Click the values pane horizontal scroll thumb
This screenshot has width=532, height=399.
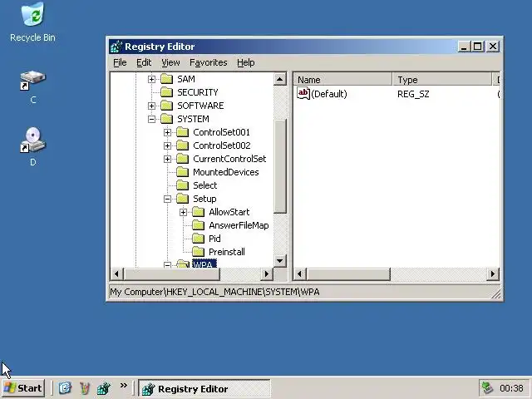pyautogui.click(x=348, y=273)
